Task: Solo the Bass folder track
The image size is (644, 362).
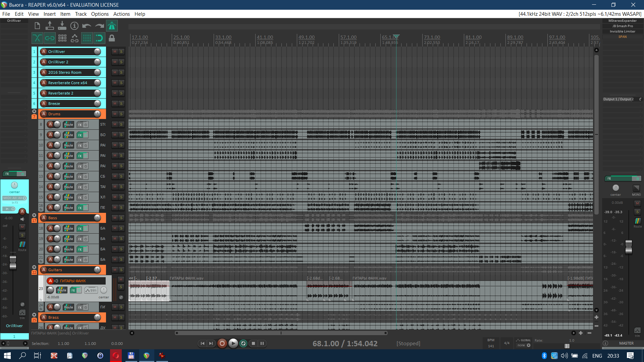Action: click(x=121, y=218)
